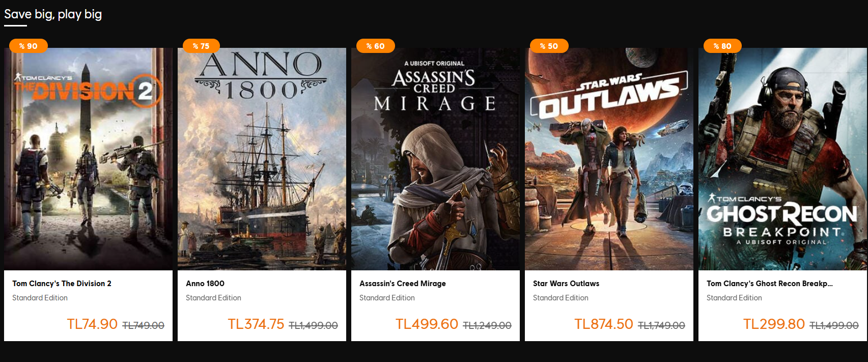Screen dimensions: 868x362
Task: Click the 60% discount badge
Action: tap(376, 46)
